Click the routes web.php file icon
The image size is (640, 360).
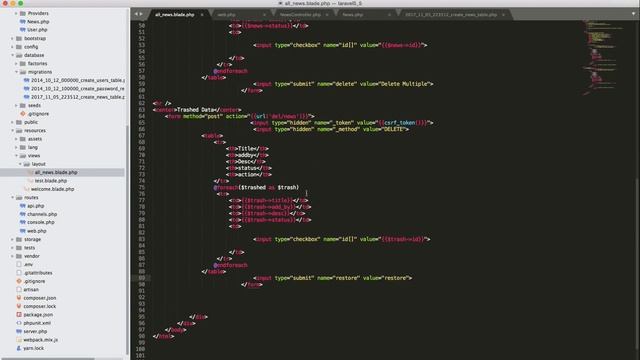tap(23, 231)
